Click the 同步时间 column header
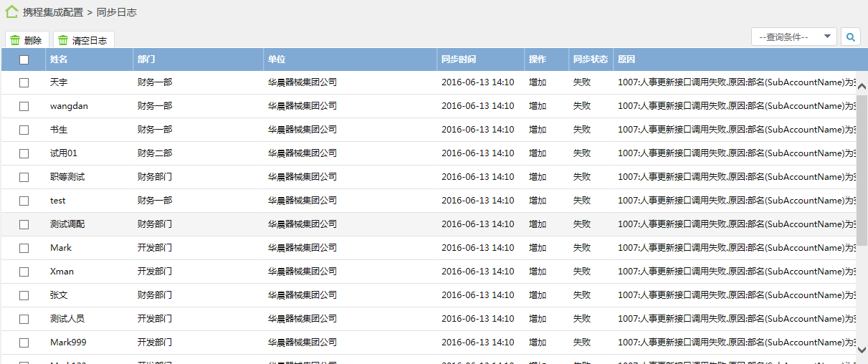This screenshot has height=364, width=868. click(x=459, y=59)
